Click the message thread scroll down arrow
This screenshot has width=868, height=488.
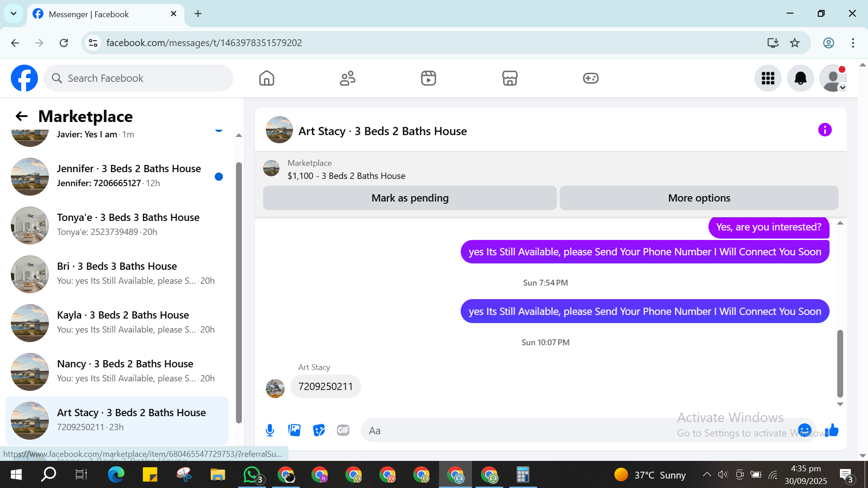point(840,404)
